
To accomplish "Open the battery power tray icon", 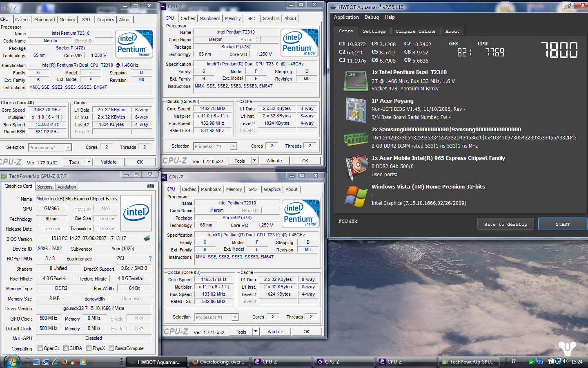I will point(551,361).
